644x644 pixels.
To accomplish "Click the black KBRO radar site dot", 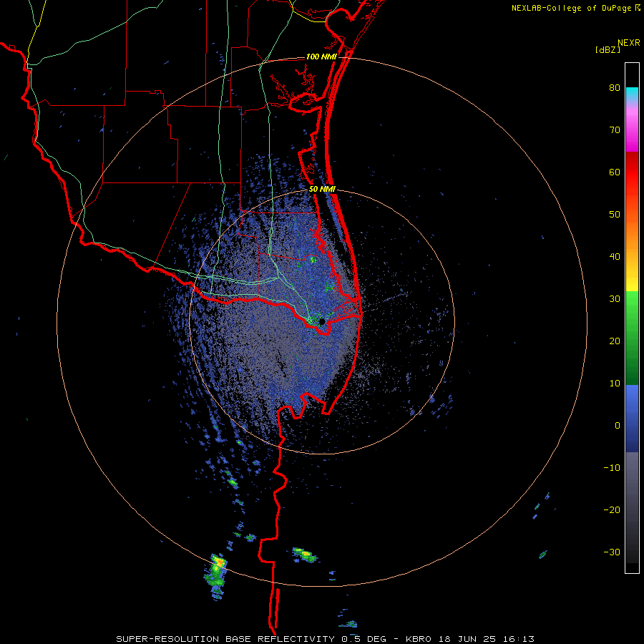I will click(x=322, y=321).
